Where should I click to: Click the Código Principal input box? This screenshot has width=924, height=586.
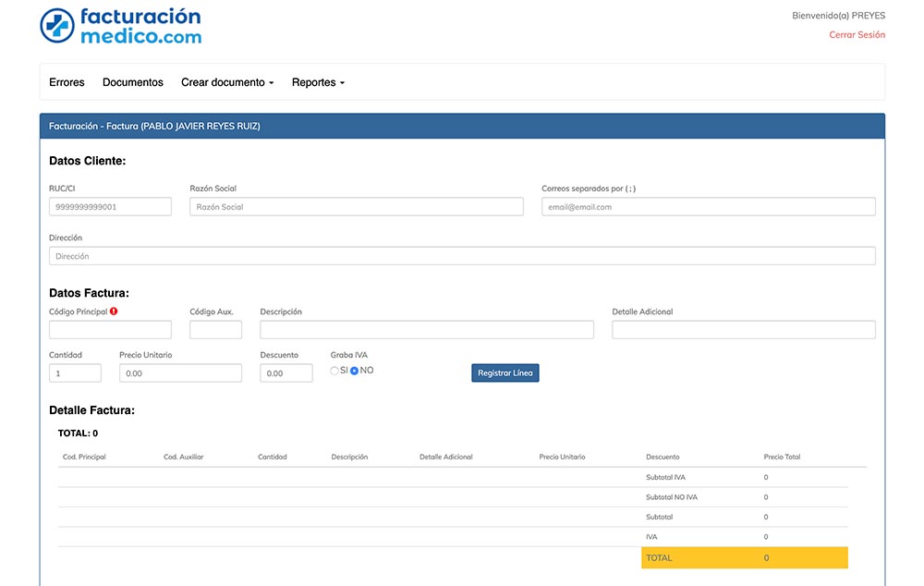(110, 330)
